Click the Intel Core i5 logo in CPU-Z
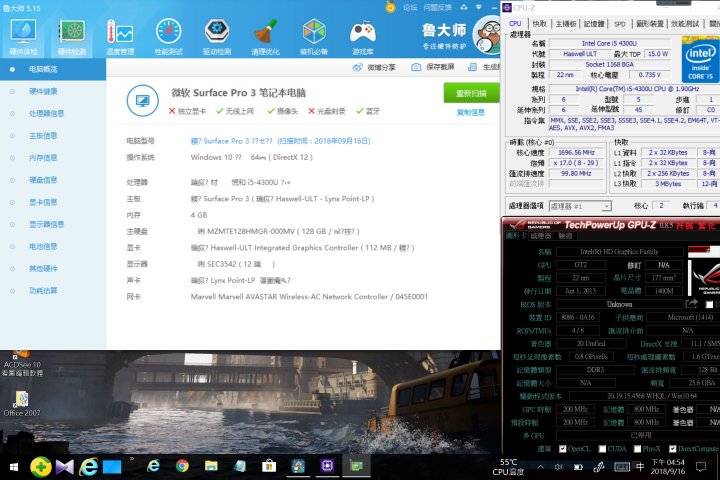Viewport: 720px width, 480px height. [700, 62]
